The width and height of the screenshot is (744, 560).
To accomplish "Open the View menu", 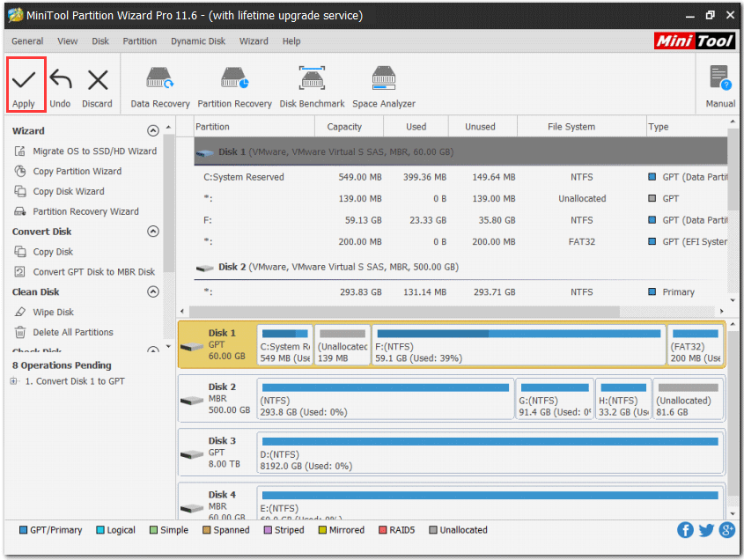I will pos(68,41).
